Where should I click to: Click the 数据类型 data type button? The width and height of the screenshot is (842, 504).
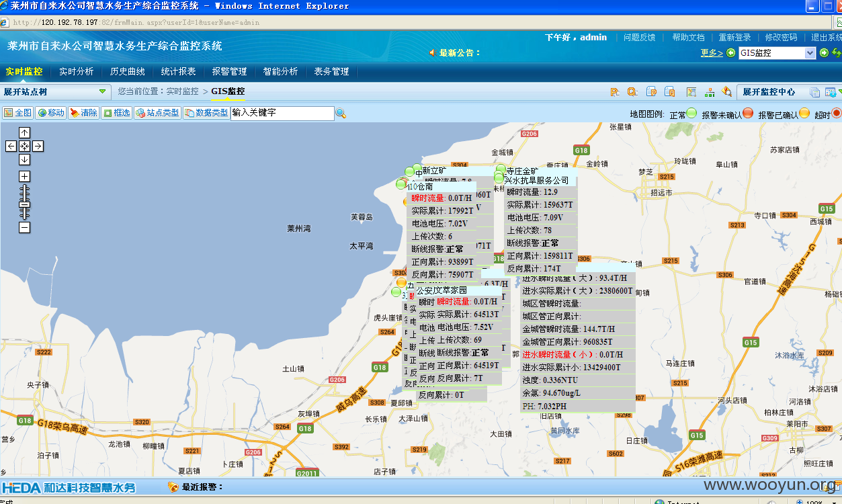206,113
